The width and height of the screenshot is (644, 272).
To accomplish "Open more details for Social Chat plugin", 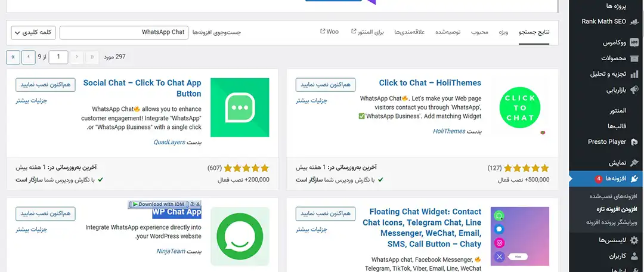I will pos(32,101).
